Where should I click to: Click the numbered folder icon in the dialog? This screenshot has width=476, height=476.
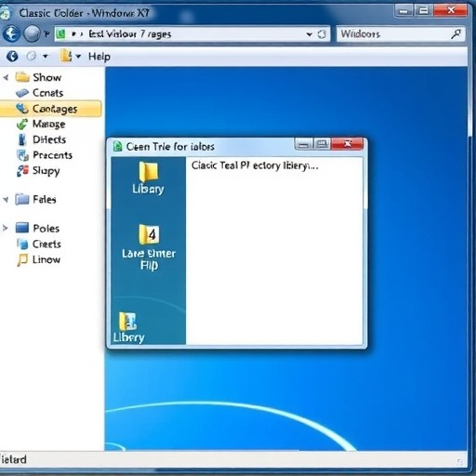(x=149, y=234)
